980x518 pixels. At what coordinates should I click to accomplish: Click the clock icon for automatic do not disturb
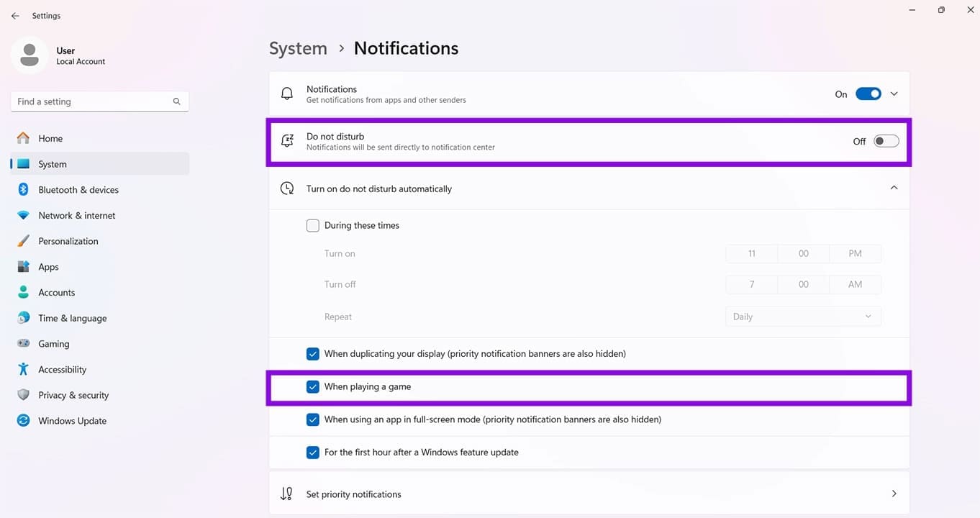[x=287, y=188]
